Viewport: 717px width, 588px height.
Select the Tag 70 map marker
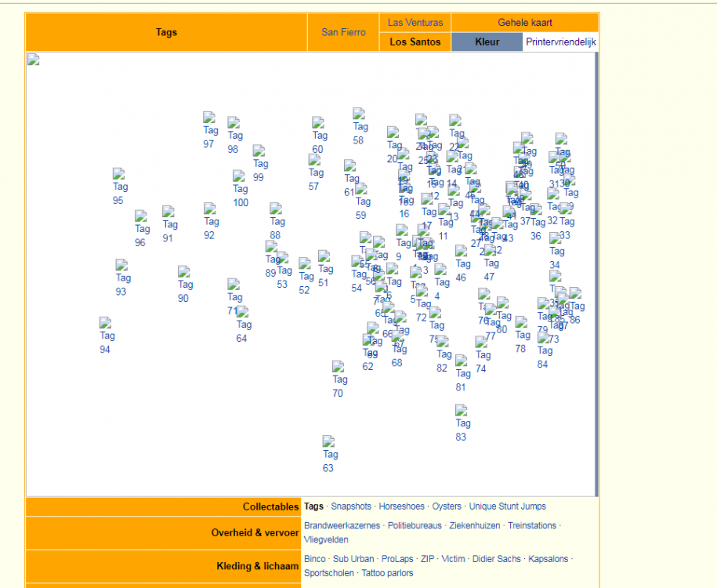click(x=339, y=379)
